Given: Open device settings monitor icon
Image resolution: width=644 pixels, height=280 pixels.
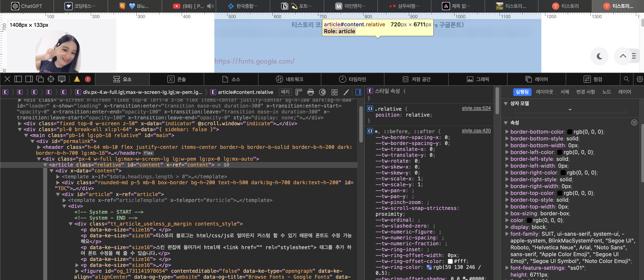Looking at the screenshot, I should 62,79.
